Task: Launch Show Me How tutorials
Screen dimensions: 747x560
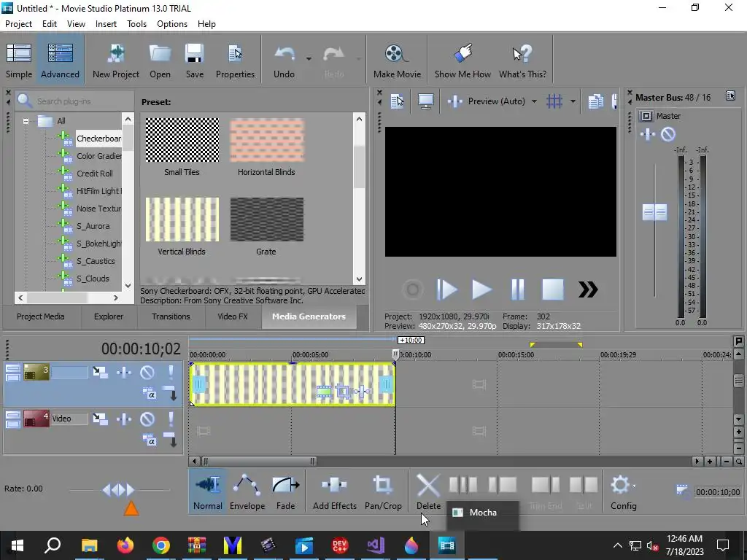Action: (462, 60)
